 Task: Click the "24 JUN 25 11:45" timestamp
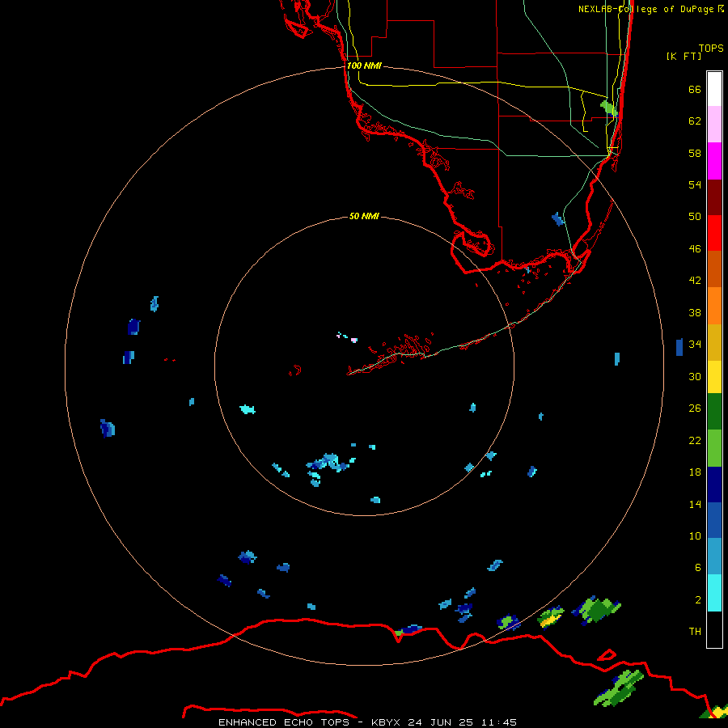click(x=462, y=722)
